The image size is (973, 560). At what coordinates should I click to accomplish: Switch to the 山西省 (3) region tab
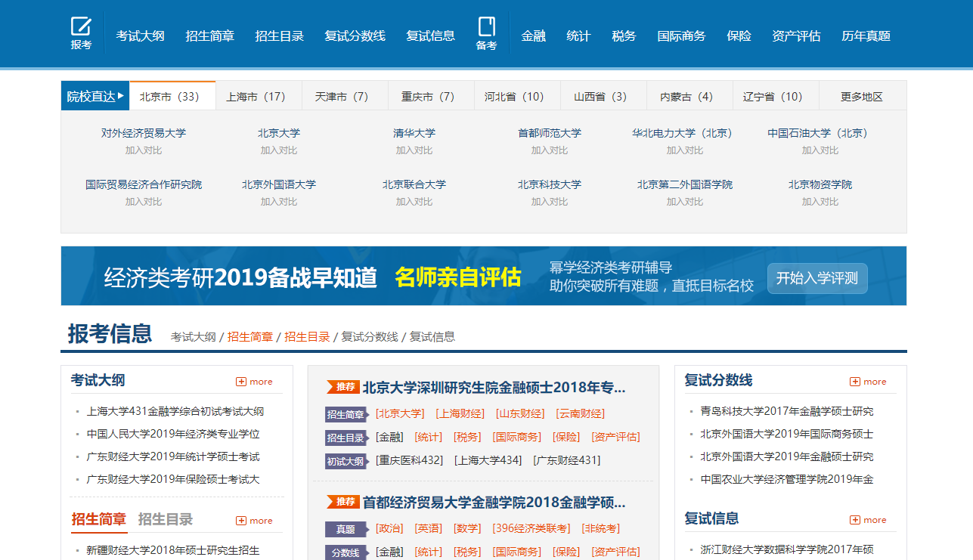[x=603, y=97]
